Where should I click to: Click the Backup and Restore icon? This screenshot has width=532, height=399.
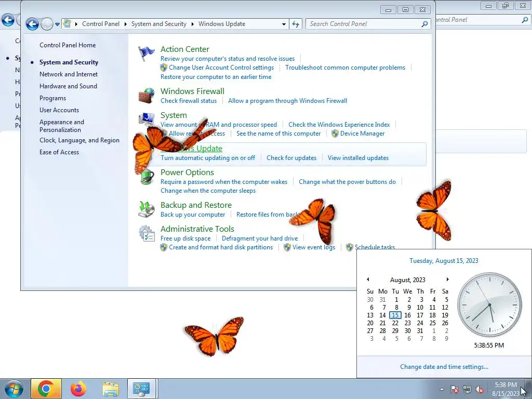147,209
